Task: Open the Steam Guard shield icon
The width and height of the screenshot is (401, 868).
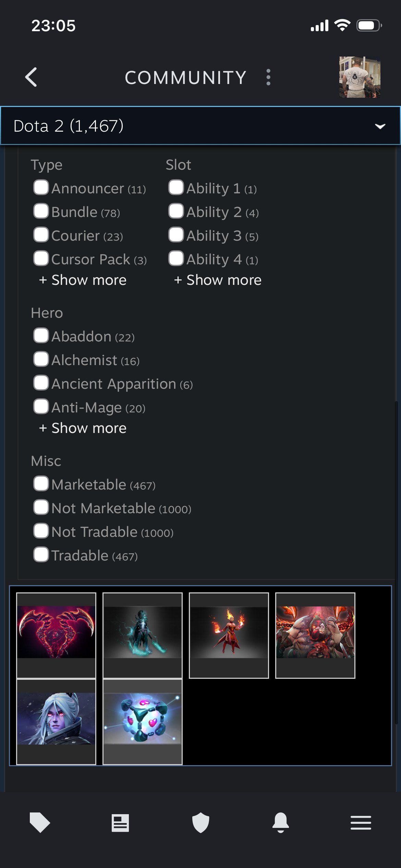Action: click(200, 822)
